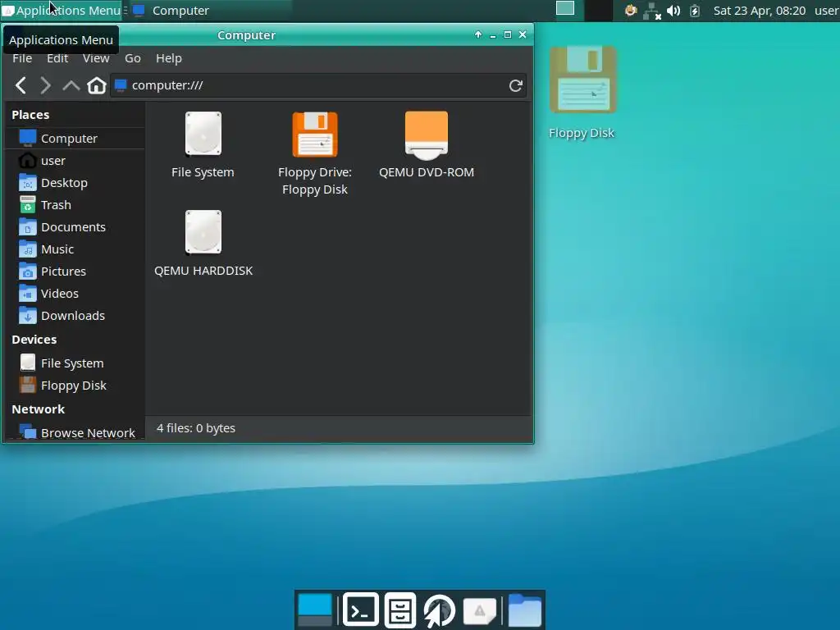Viewport: 840px width, 630px height.
Task: Click Browse Network in the sidebar
Action: point(75,432)
